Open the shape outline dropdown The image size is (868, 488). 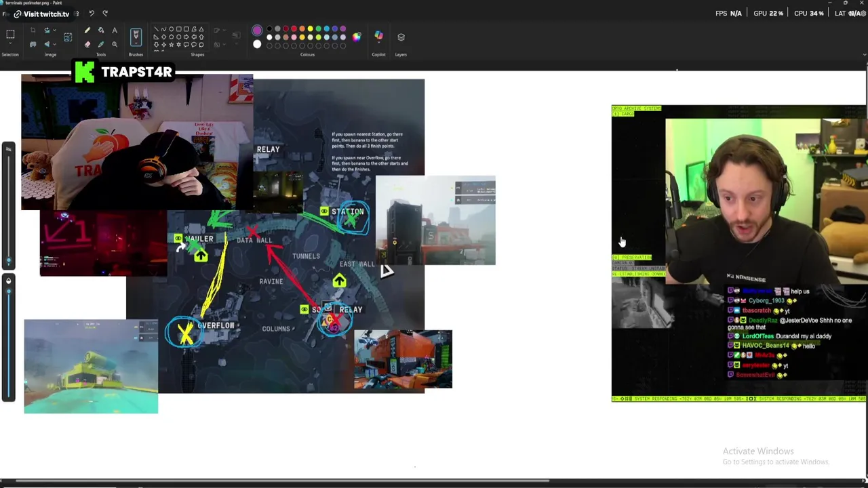(x=224, y=30)
